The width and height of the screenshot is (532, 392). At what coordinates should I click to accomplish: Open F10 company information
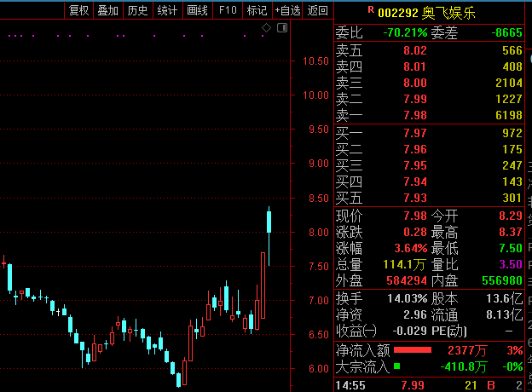coord(228,10)
